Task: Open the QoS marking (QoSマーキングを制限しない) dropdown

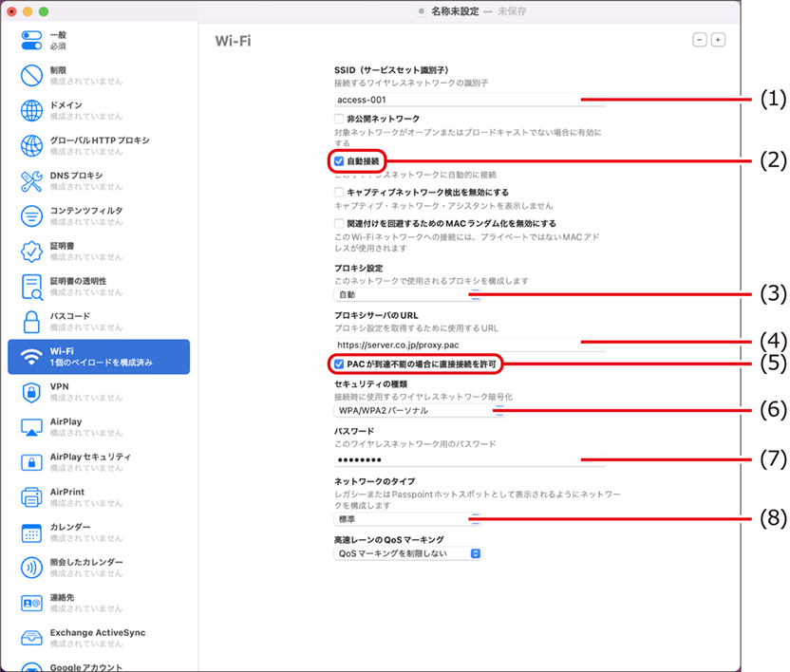Action: click(407, 553)
